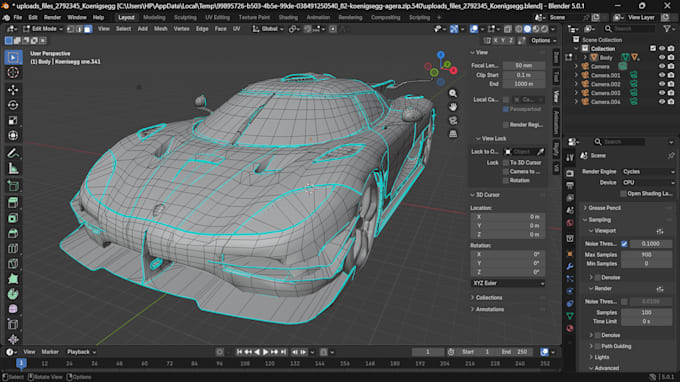Viewport: 680px width, 382px height.
Task: Open the timeline Playback popover
Action: (x=81, y=352)
